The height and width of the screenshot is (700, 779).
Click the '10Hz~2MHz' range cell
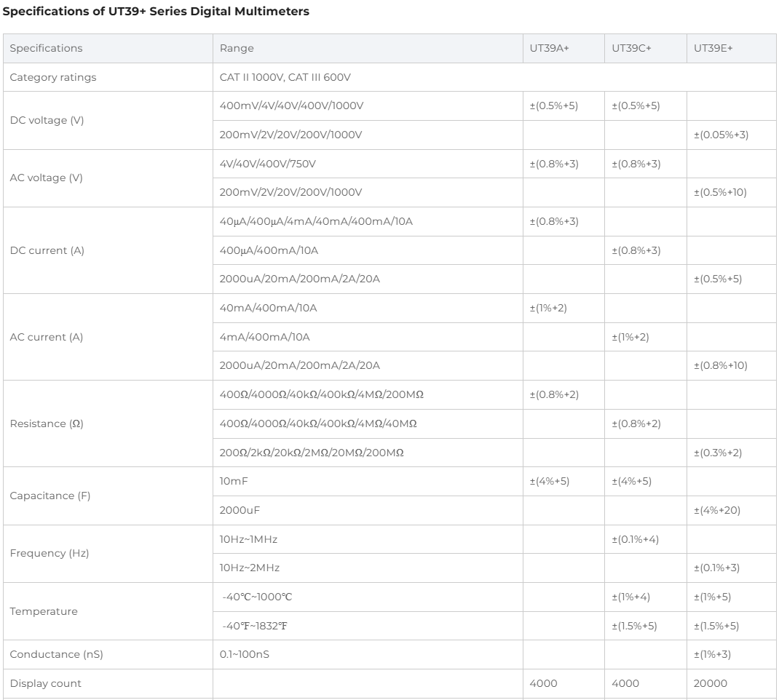(x=368, y=568)
